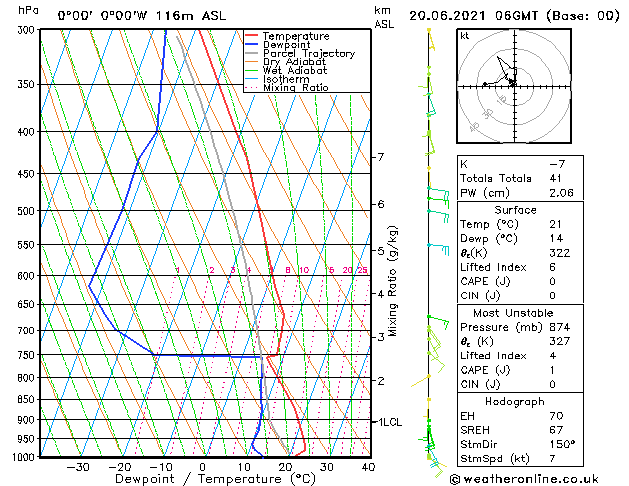Click the surface theta-e value 322
Image resolution: width=629 pixels, height=486 pixels.
click(560, 253)
